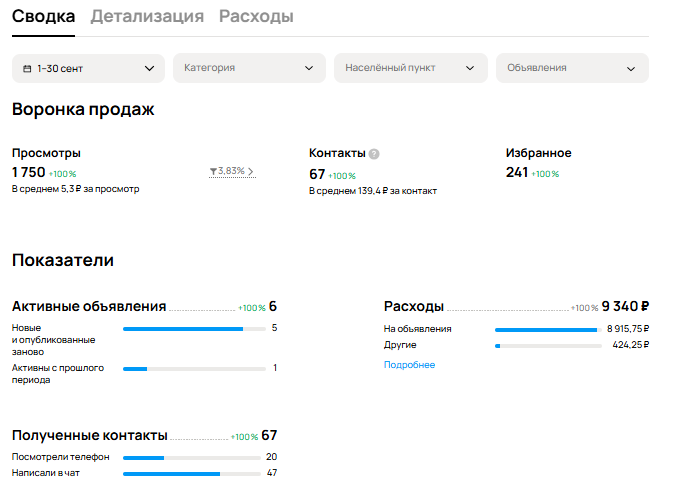
Task: Switch to the Детализация tab
Action: pyautogui.click(x=147, y=16)
